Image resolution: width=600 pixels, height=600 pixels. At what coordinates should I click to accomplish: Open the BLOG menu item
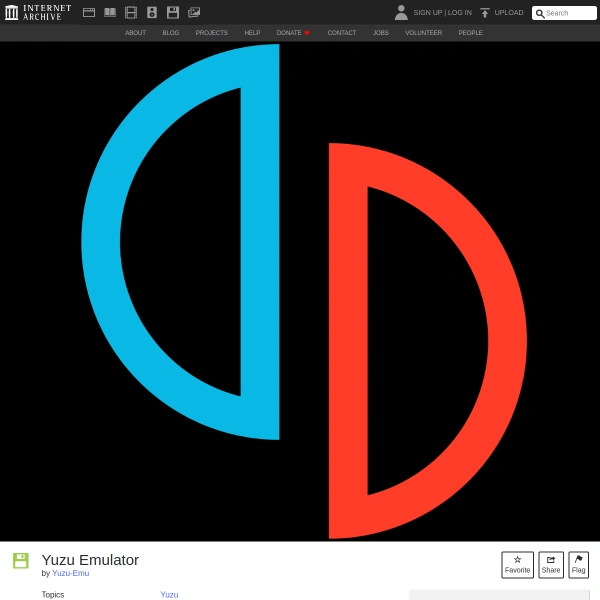point(171,33)
